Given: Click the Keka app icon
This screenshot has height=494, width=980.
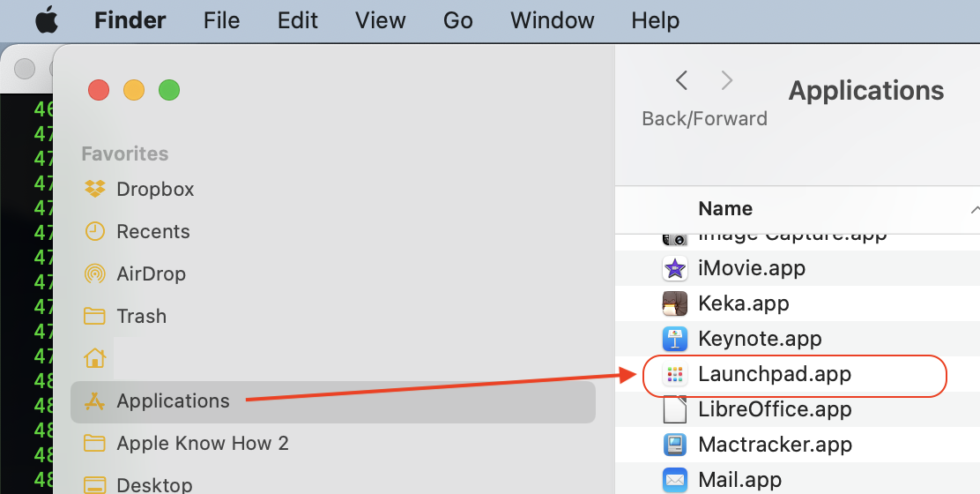Looking at the screenshot, I should pos(675,303).
